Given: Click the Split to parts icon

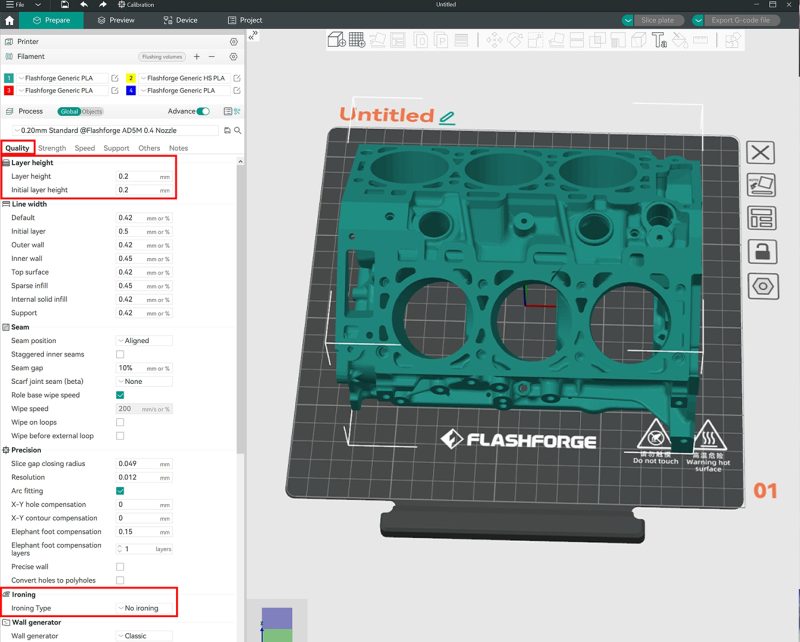Looking at the screenshot, I should click(441, 40).
